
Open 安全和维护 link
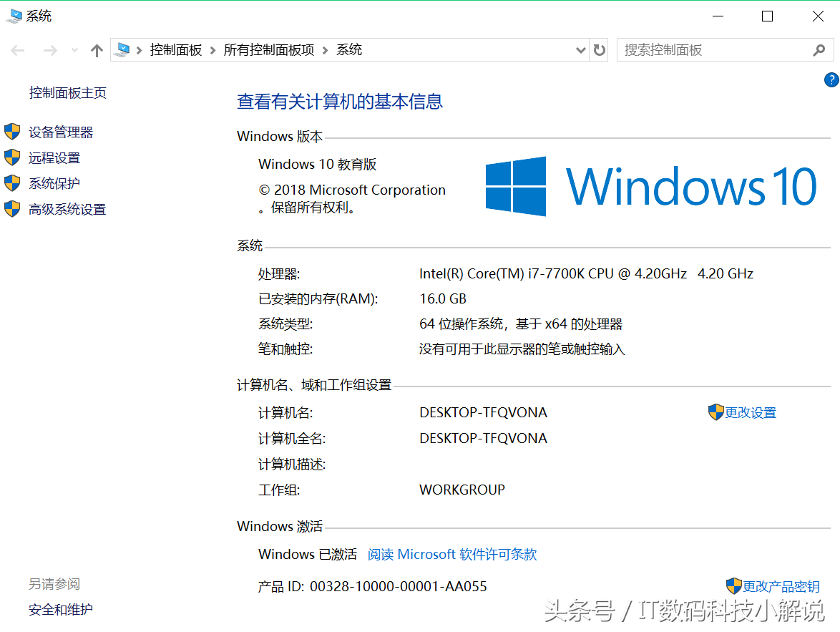click(x=61, y=610)
